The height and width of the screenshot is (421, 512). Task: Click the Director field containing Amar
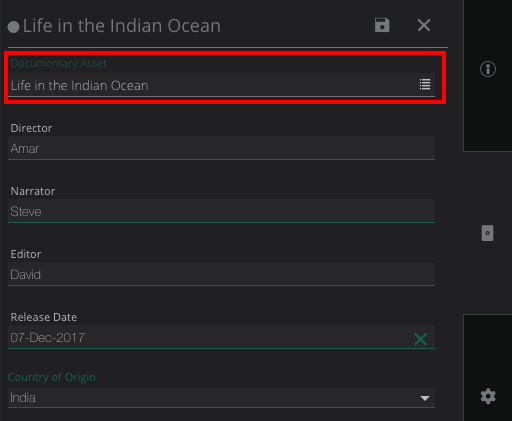pyautogui.click(x=221, y=148)
